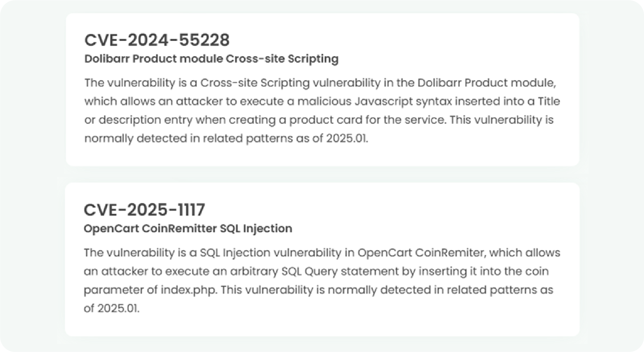Image resolution: width=644 pixels, height=352 pixels.
Task: Click 'Cross-site Scripting' in the first description
Action: pyautogui.click(x=255, y=83)
